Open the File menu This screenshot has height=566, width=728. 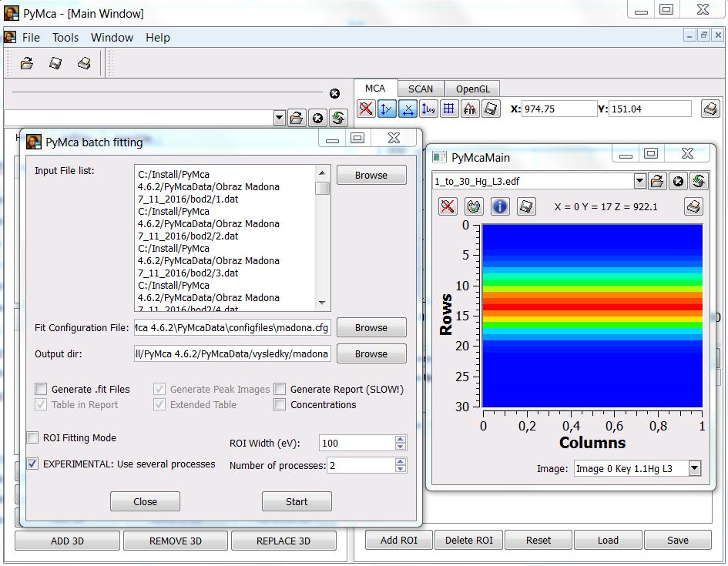[x=31, y=38]
